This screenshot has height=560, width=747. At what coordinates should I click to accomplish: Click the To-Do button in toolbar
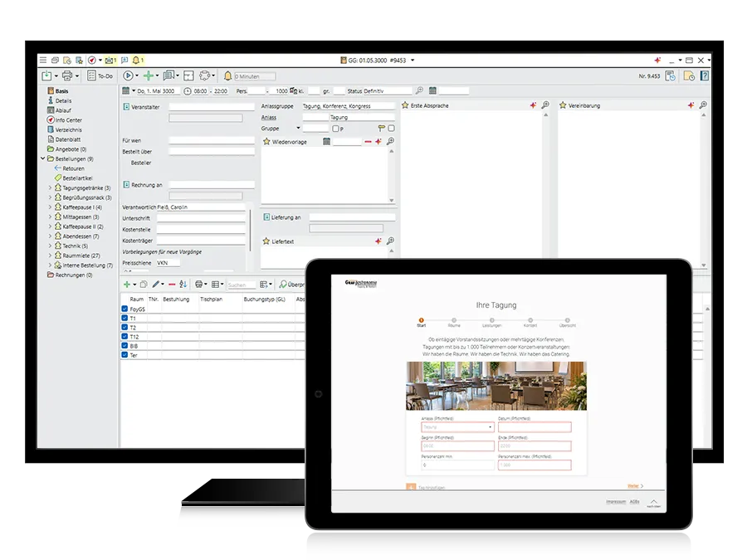[100, 75]
